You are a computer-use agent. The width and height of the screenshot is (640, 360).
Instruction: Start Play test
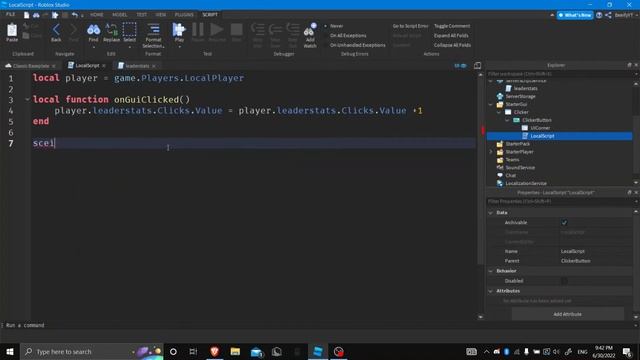click(x=179, y=30)
